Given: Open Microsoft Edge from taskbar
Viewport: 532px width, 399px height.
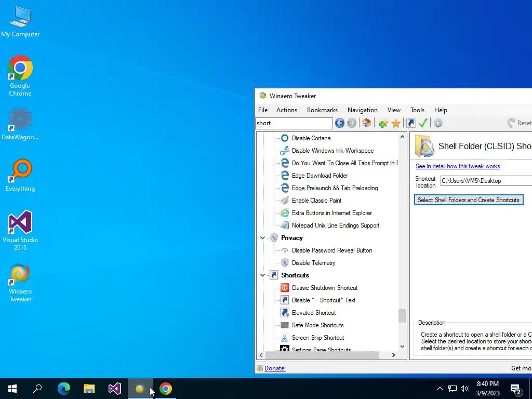Looking at the screenshot, I should point(64,389).
